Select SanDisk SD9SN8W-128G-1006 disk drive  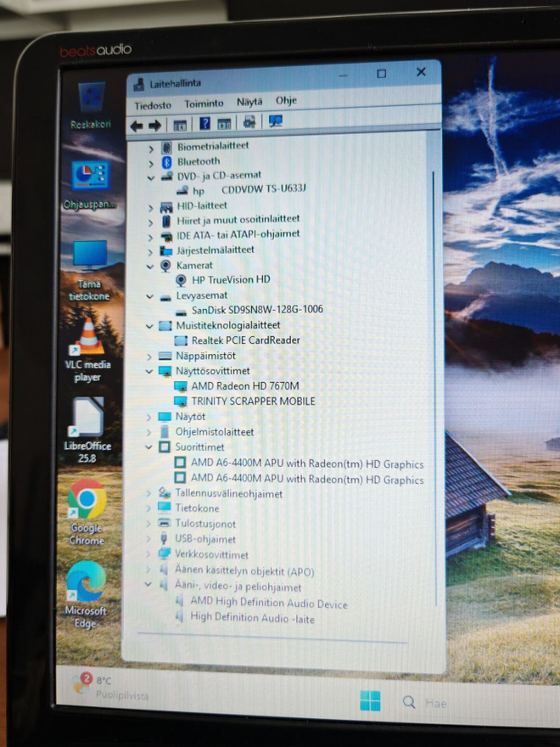pyautogui.click(x=257, y=310)
